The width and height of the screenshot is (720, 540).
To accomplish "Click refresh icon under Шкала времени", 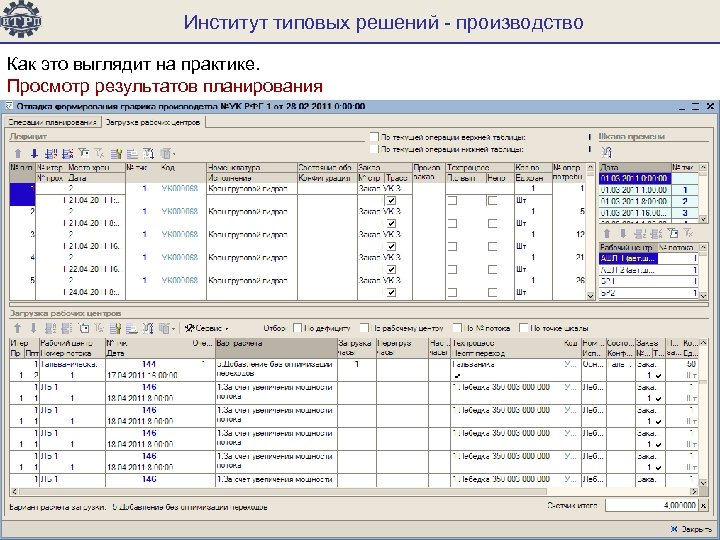I will click(607, 152).
